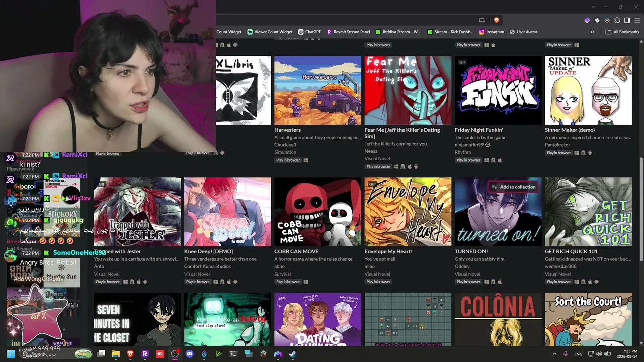Viewport: 644px width, 362px height.
Task: Open the volume control in system tray
Action: [x=598, y=354]
